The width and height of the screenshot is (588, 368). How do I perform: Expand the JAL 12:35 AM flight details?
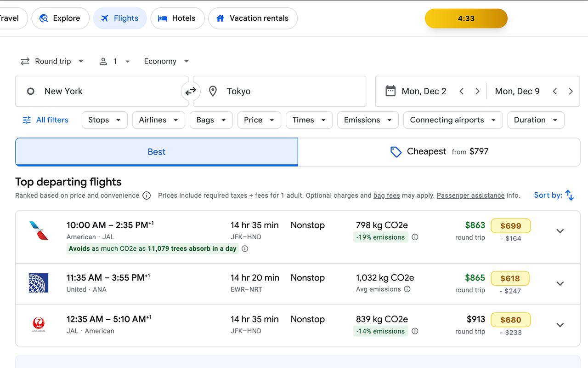560,325
